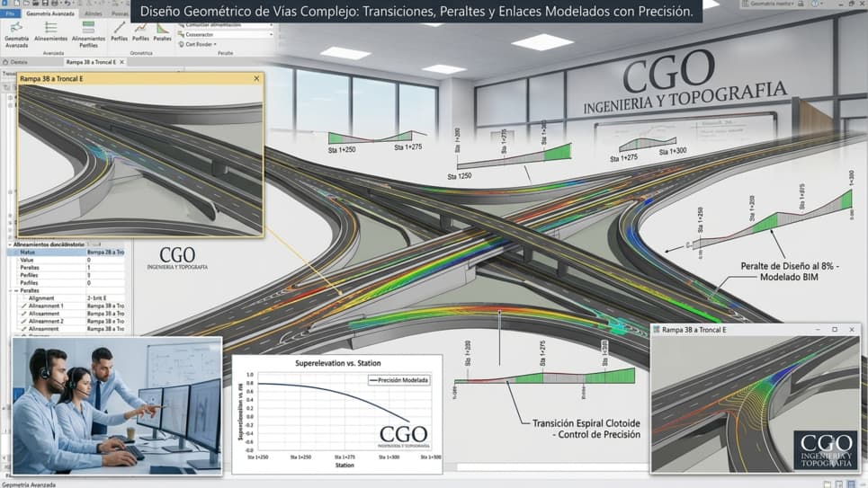Click the Alineamientos Perfiles ribbon icon
The image size is (868, 488).
[88, 28]
